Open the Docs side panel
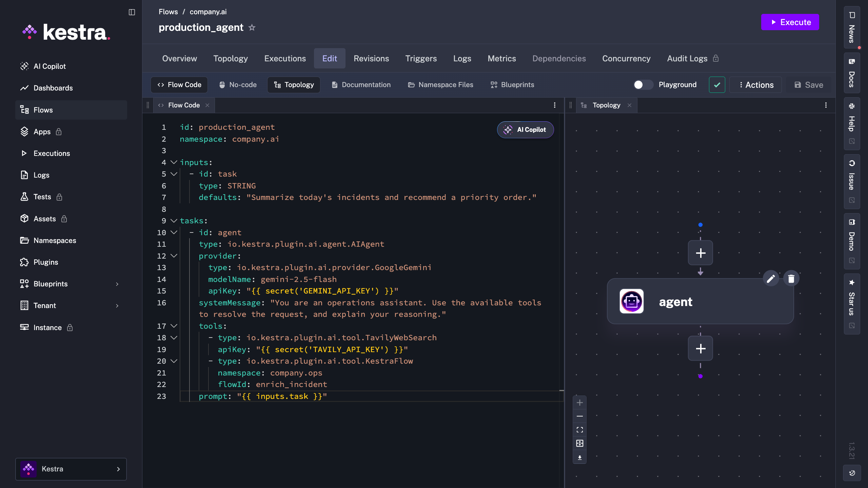The height and width of the screenshot is (488, 868). 852,73
